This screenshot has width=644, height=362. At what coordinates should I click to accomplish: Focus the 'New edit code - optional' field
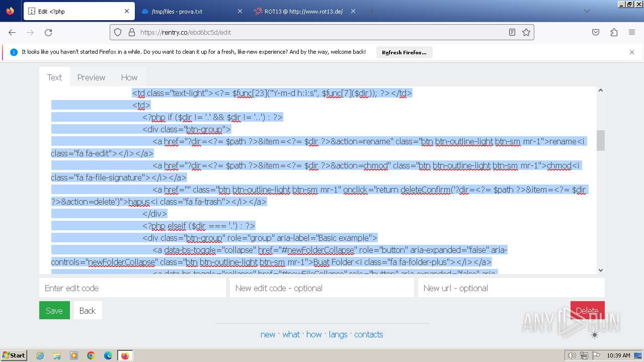coord(322,288)
